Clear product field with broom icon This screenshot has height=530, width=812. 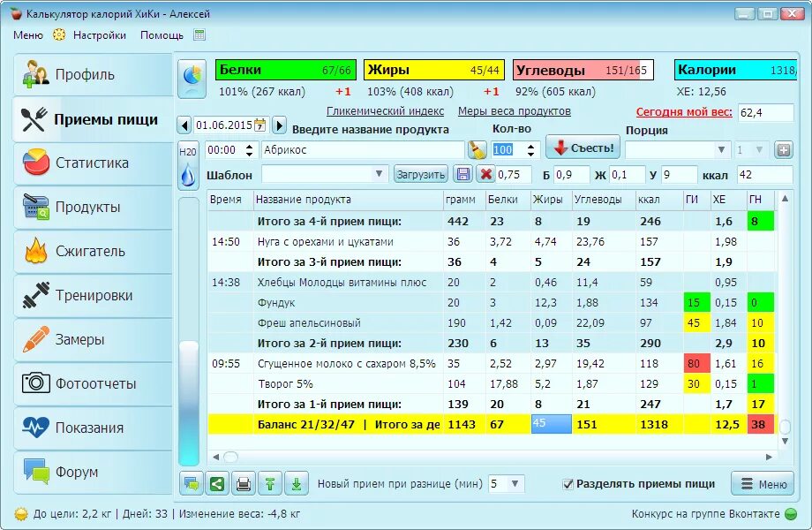(477, 150)
